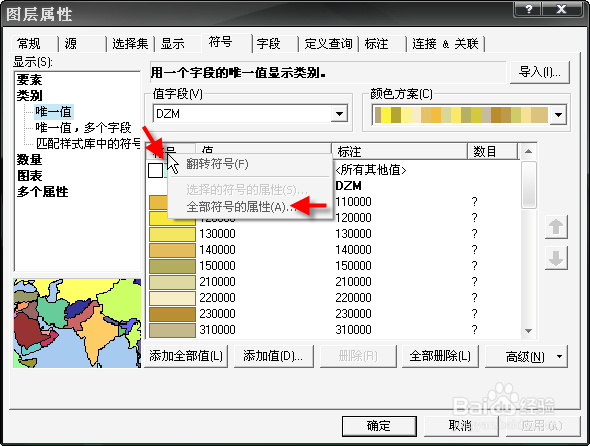Click the move-down arrow button

(556, 258)
